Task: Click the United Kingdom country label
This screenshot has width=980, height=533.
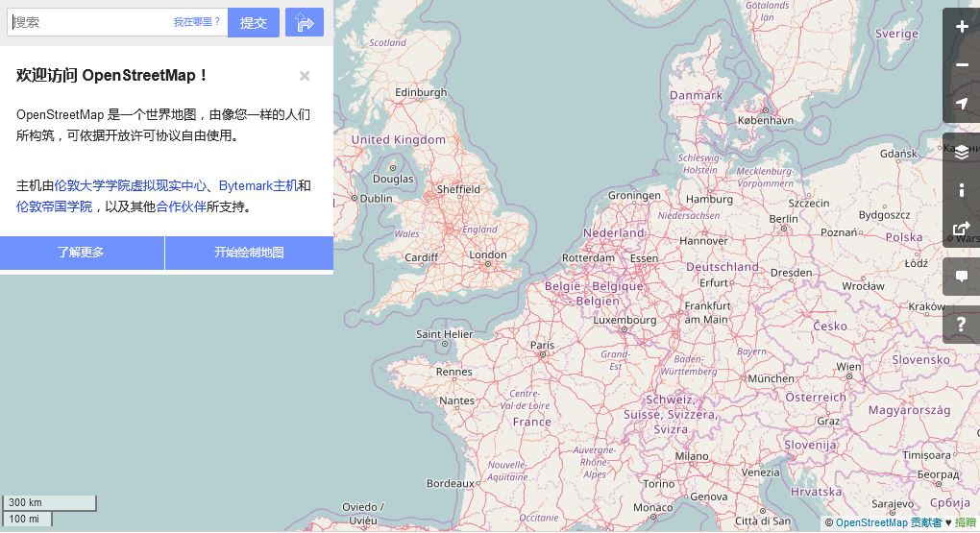Action: [399, 139]
